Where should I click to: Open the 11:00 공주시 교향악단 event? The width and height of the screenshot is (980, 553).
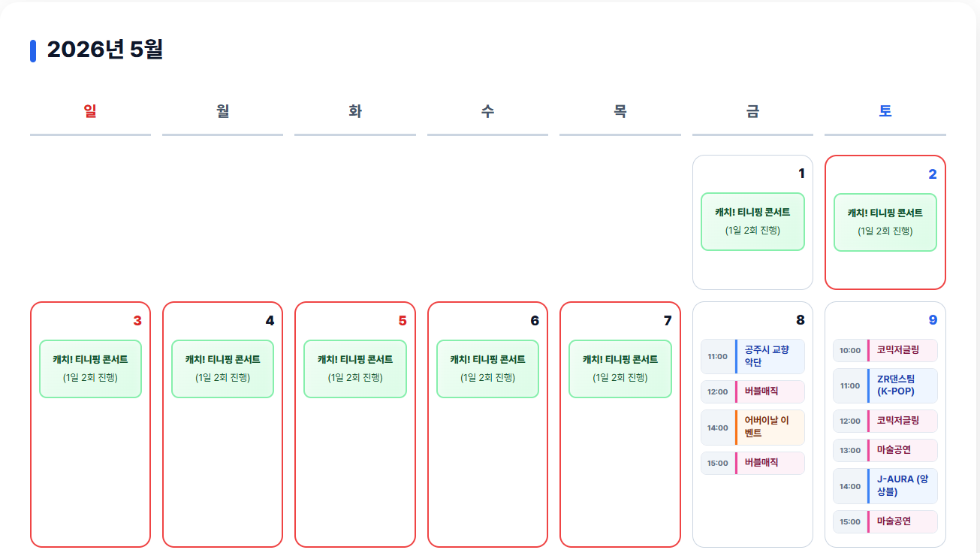752,356
